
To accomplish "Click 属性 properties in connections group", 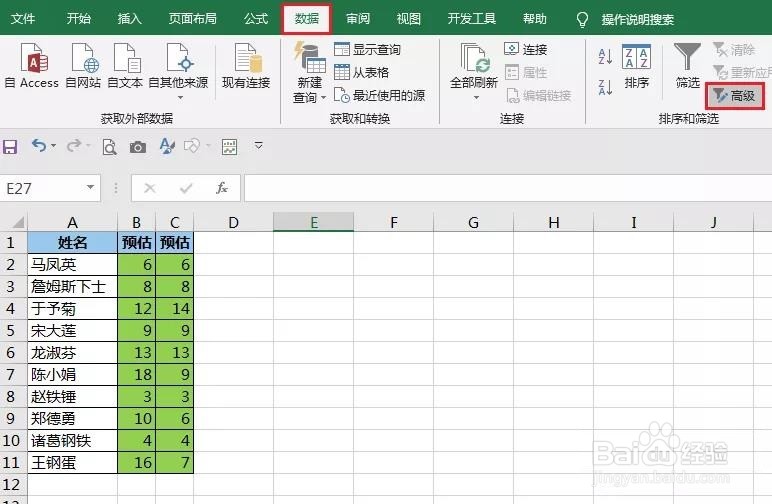I will coord(525,72).
